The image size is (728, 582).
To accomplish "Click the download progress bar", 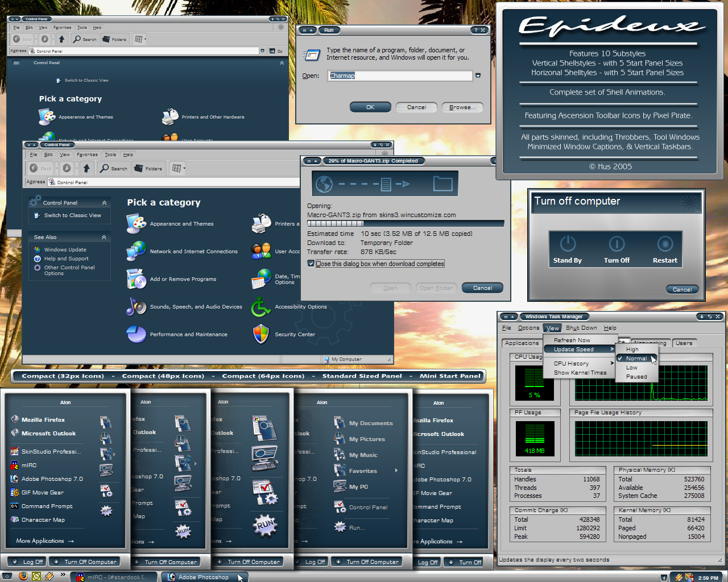I will coord(406,223).
